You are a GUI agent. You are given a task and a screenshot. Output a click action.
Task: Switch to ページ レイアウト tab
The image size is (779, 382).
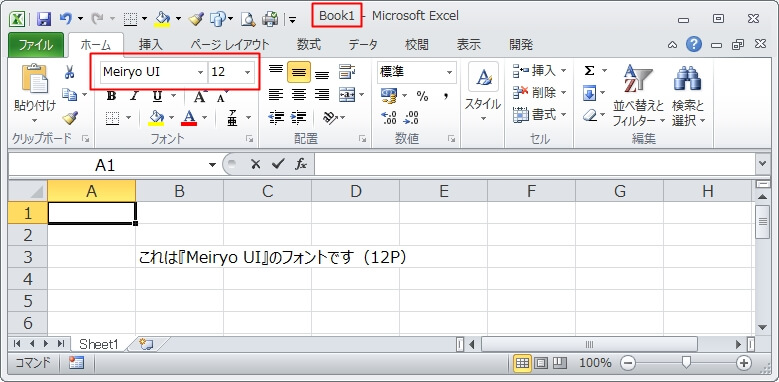(230, 45)
